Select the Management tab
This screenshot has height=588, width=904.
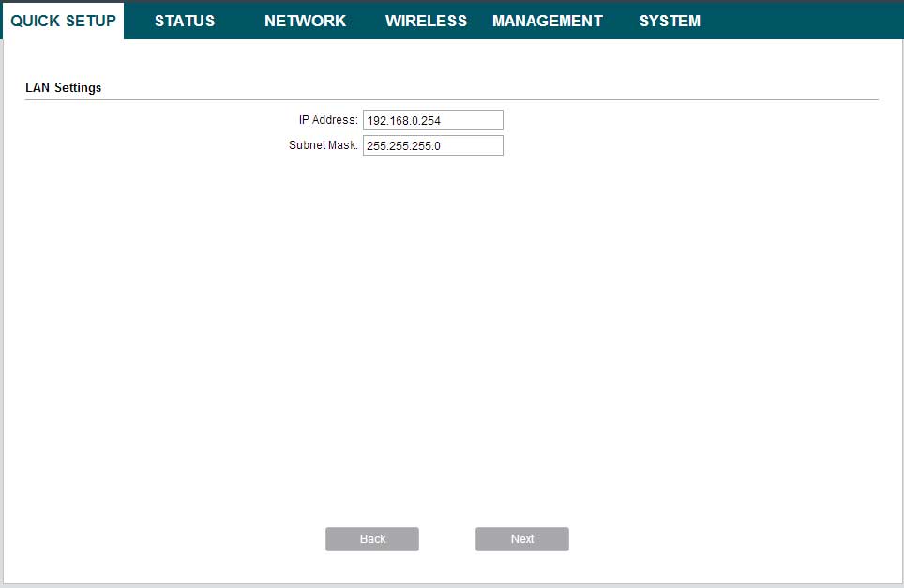tap(547, 21)
